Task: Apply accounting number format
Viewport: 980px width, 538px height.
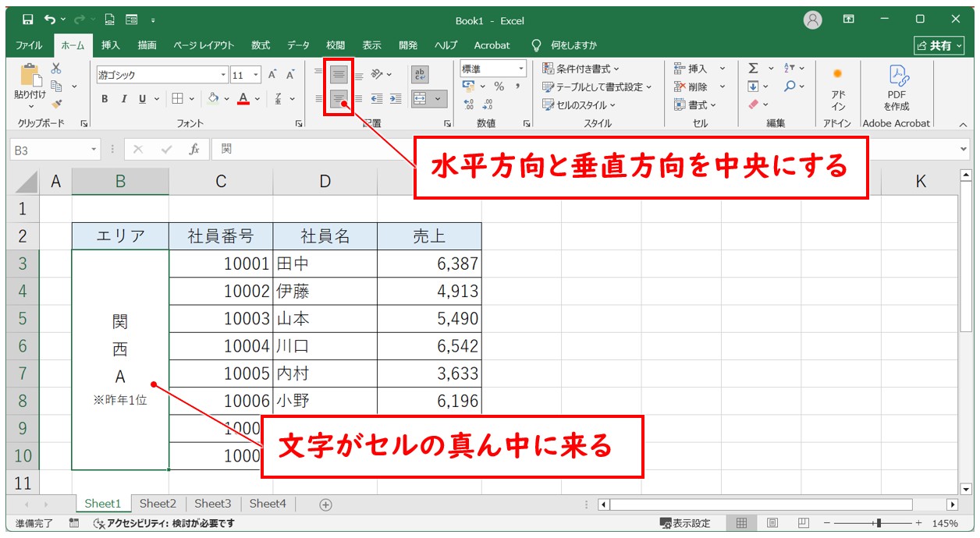Action: pyautogui.click(x=468, y=87)
